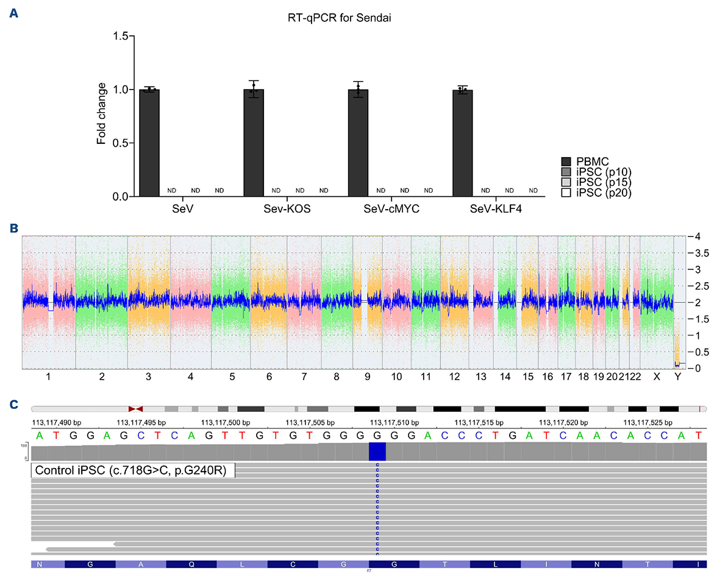Click the red centromere marker on the ideogram

(135, 409)
